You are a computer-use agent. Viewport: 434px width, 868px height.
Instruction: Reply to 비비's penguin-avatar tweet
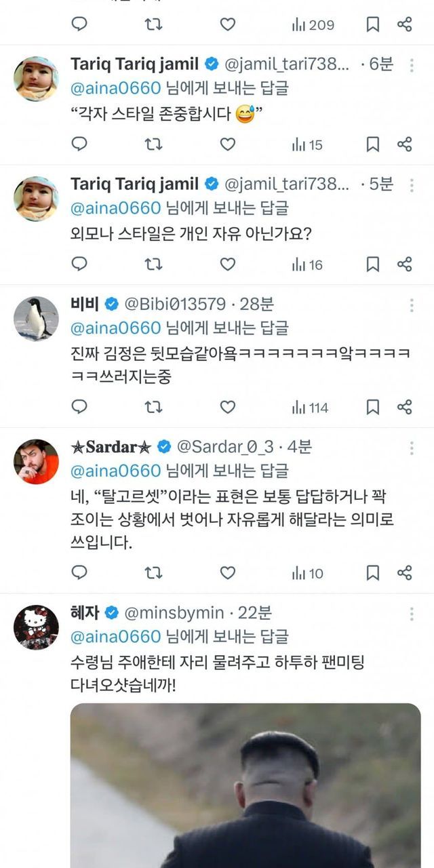(x=79, y=407)
